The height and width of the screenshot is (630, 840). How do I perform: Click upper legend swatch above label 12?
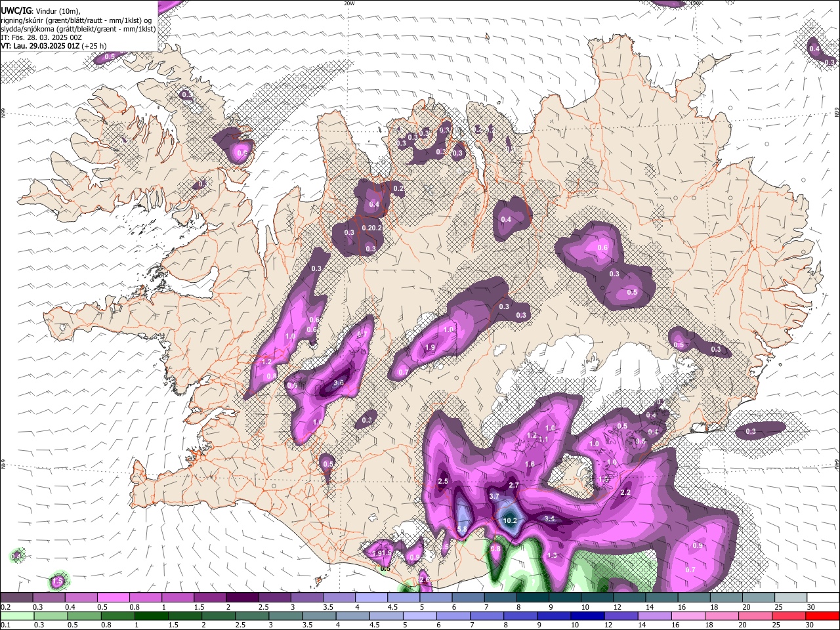(630, 598)
